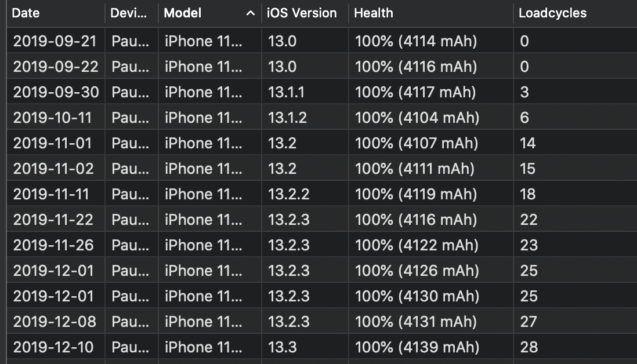
Task: Click the Model sort ascending arrow
Action: pos(251,13)
